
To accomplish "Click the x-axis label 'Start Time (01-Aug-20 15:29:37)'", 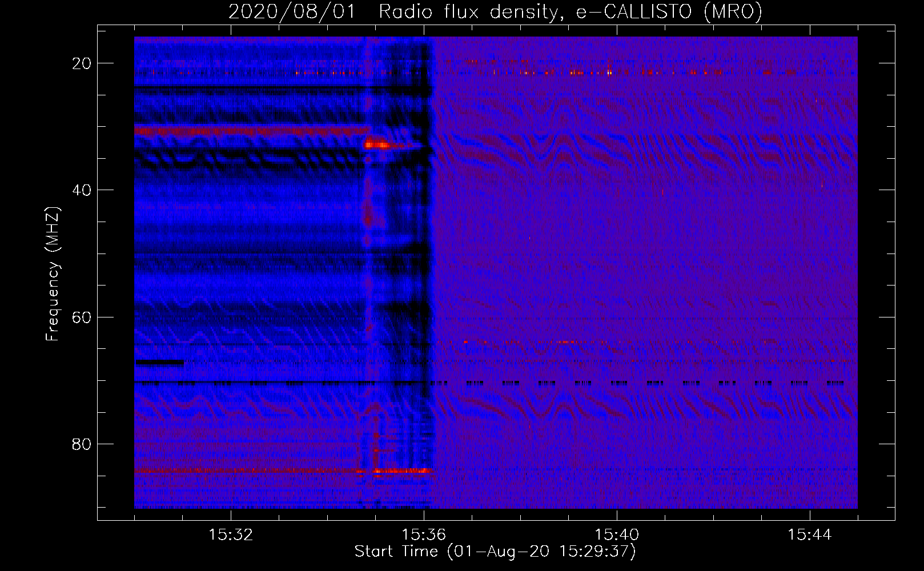I will pyautogui.click(x=495, y=552).
